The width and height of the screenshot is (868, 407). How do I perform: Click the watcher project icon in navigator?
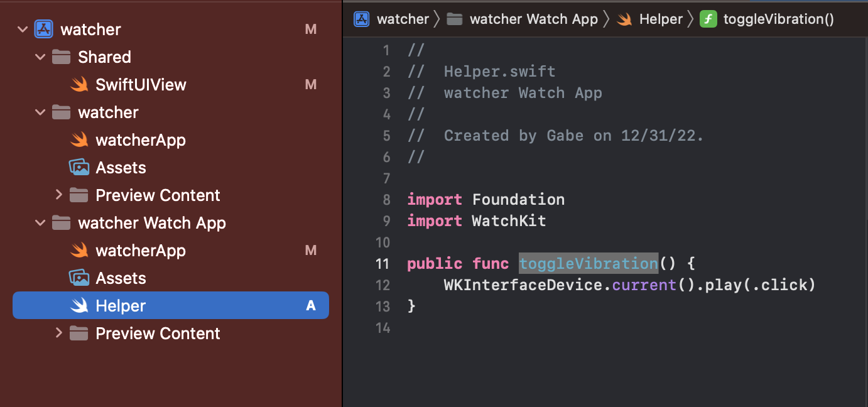tap(43, 30)
